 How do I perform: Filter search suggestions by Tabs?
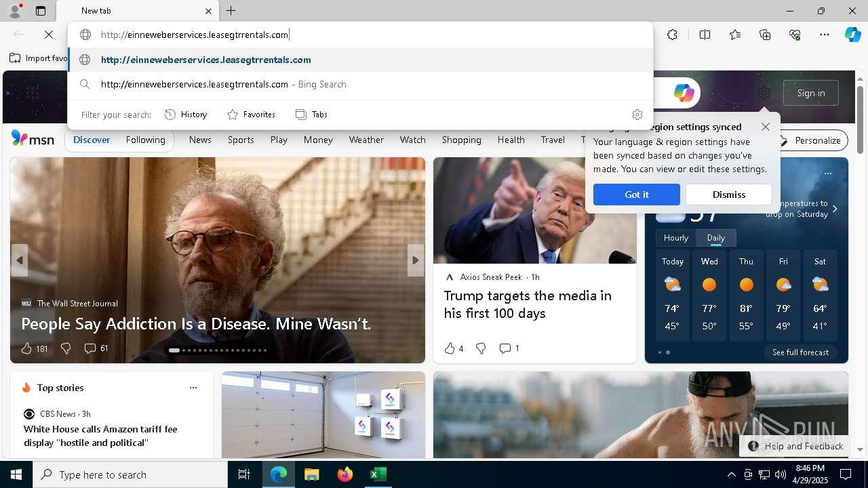311,115
